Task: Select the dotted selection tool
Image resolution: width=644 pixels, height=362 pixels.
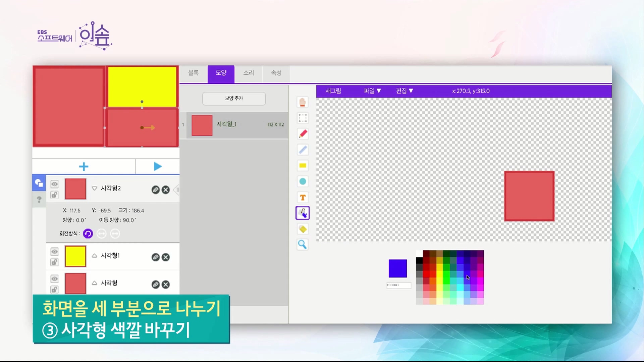Action: point(303,118)
